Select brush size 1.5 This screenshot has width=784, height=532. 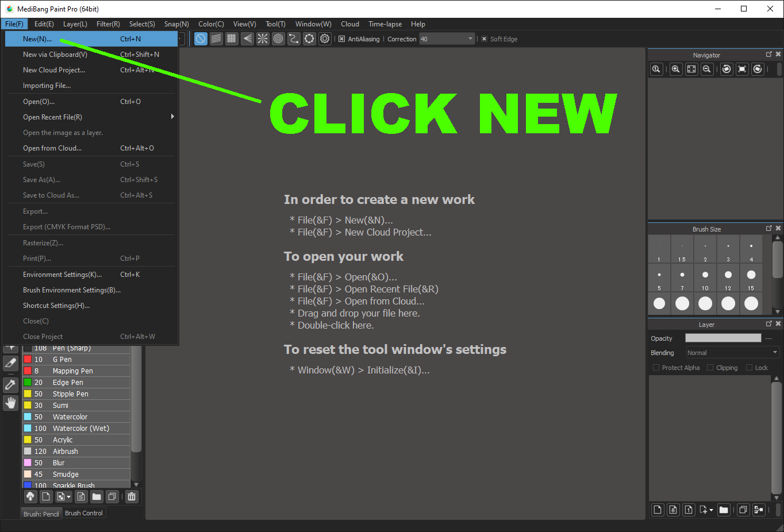click(682, 249)
